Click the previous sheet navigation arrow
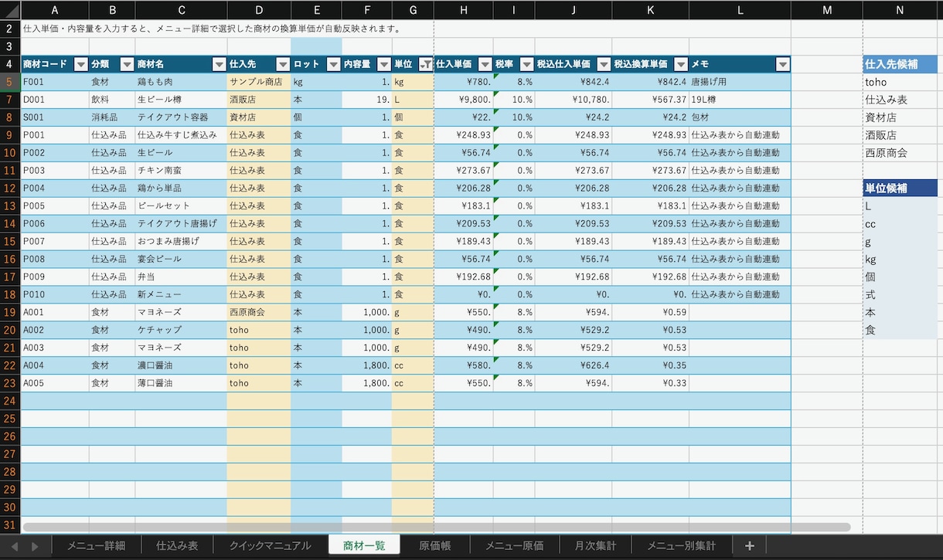This screenshot has height=560, width=943. 14,546
